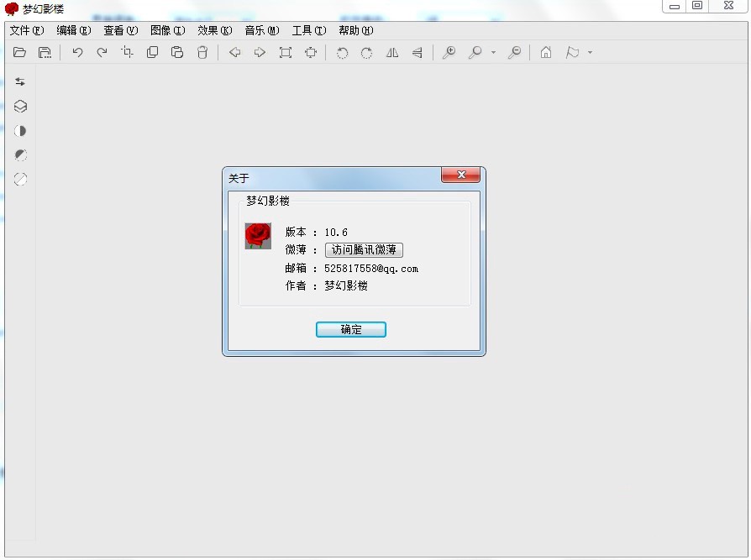Screen dimensions: 751x560
Task: Open the zoom level dropdown arrow
Action: [x=493, y=53]
